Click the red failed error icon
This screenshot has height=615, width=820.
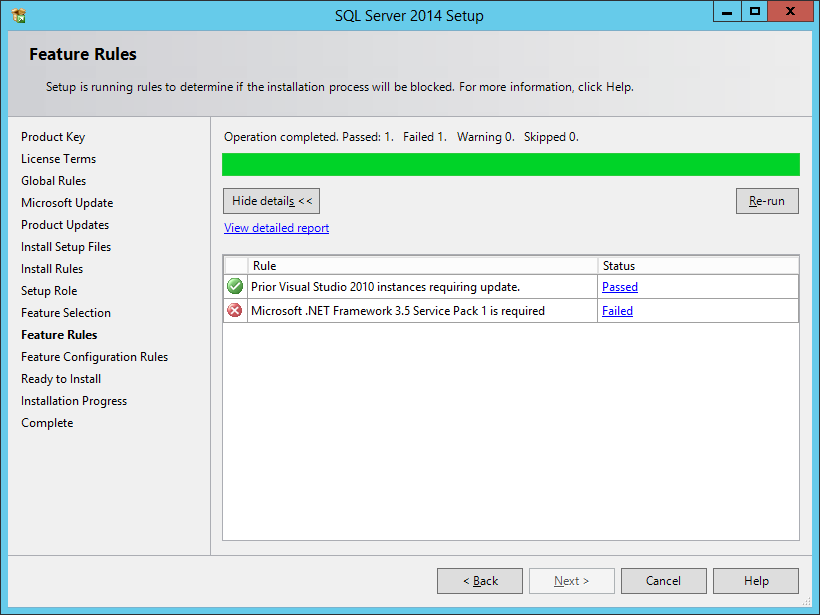pos(235,311)
